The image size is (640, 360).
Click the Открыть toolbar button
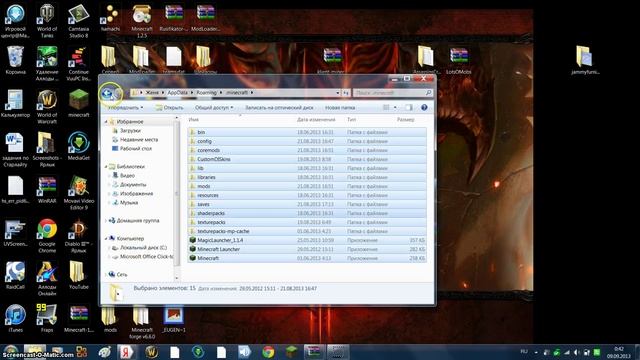(169, 108)
